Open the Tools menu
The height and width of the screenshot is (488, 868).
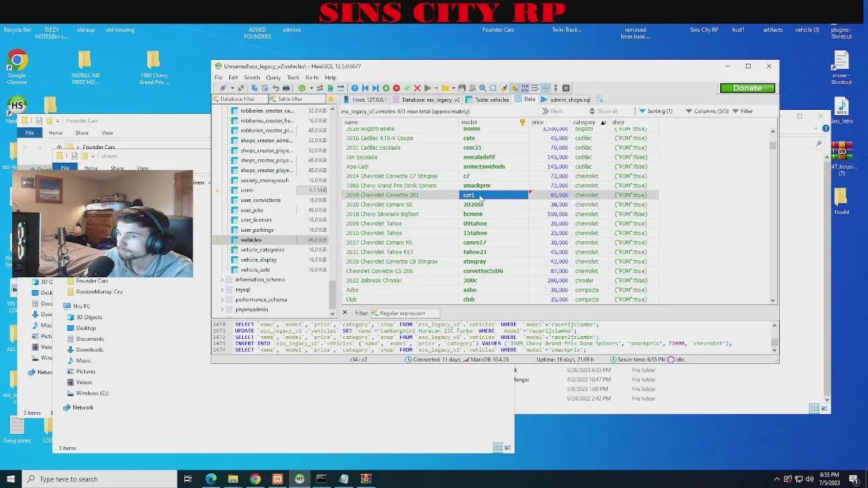click(293, 77)
